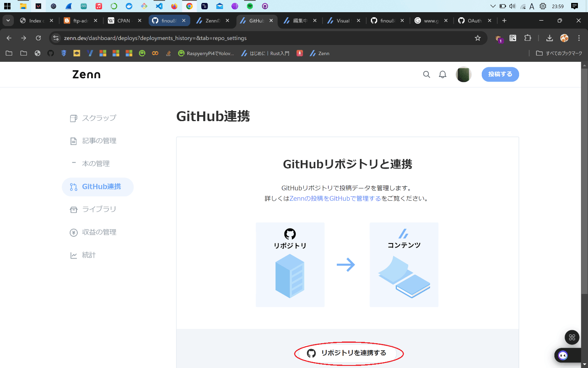Click the browser back arrow
588x368 pixels.
point(9,38)
